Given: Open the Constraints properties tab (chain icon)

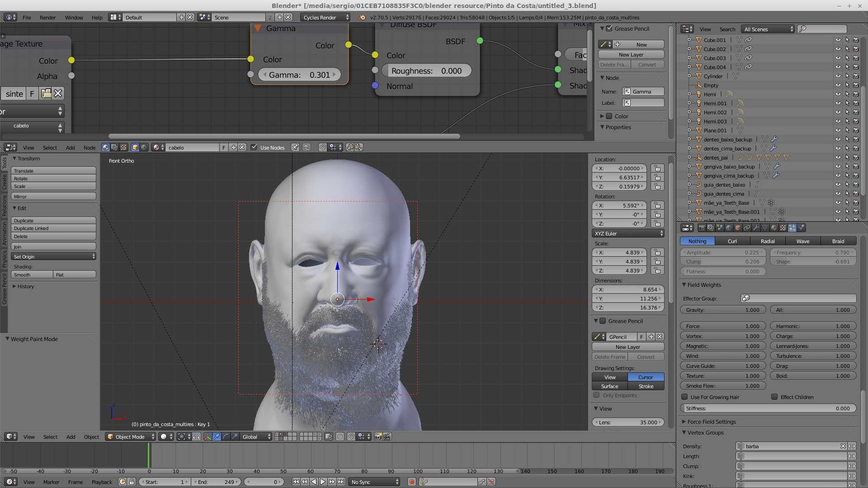Looking at the screenshot, I should click(747, 228).
